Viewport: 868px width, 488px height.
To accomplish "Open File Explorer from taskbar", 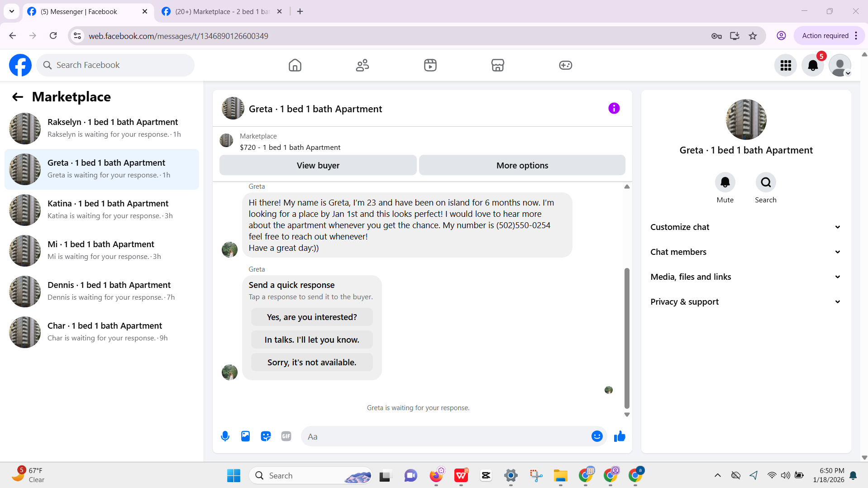I will (x=560, y=476).
